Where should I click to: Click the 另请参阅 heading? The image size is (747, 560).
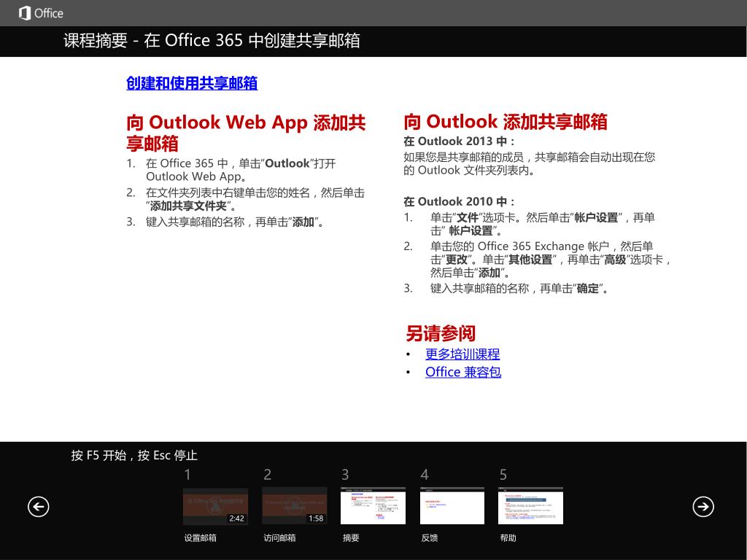(x=441, y=333)
